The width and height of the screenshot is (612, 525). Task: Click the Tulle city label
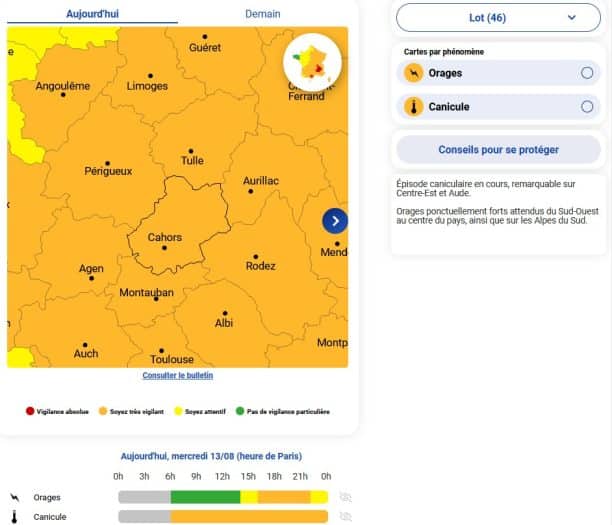tap(192, 160)
